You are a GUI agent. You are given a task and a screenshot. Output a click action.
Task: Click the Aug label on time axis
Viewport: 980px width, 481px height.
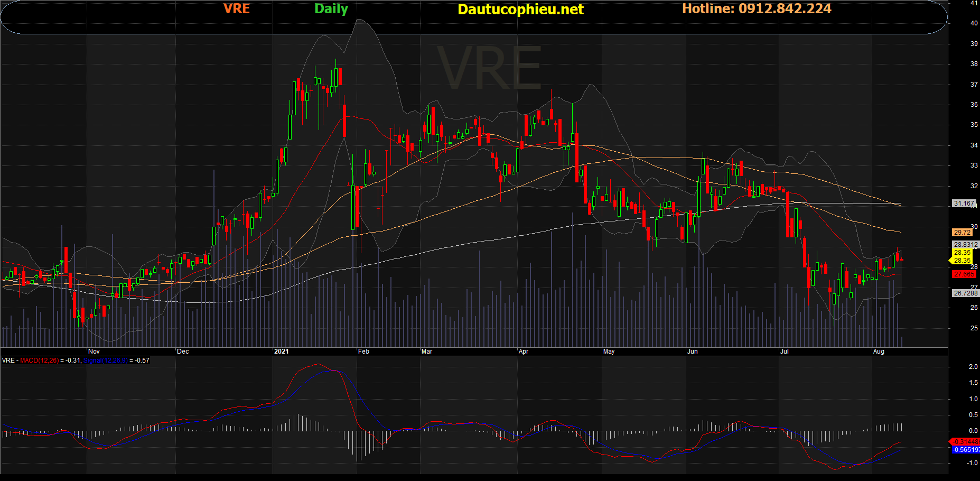click(879, 351)
